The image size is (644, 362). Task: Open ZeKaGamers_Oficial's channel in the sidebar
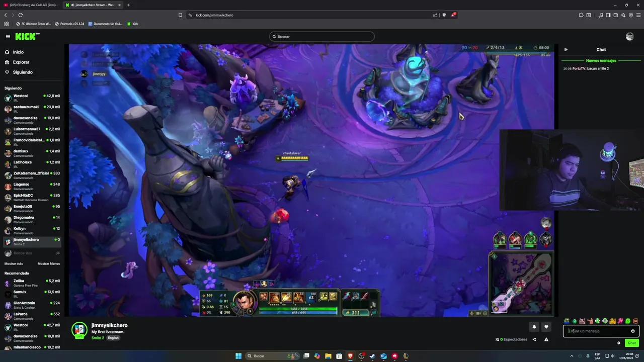[x=32, y=175]
